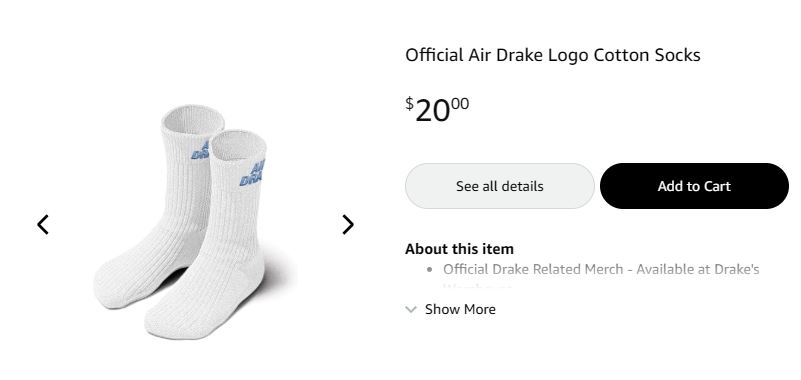Click the blue Air Drake logo on front sock
Image resolution: width=801 pixels, height=380 pixels.
click(252, 173)
